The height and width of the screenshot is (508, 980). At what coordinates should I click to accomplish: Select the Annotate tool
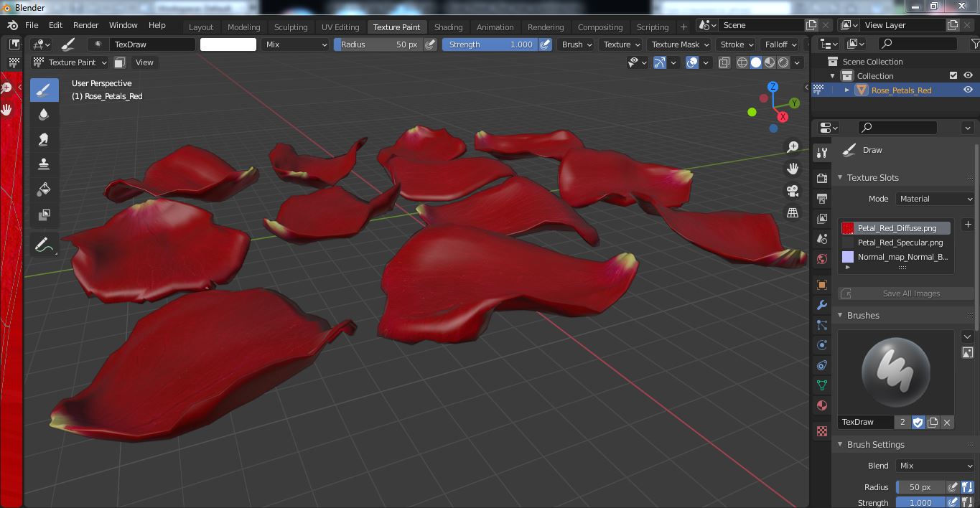pos(44,245)
